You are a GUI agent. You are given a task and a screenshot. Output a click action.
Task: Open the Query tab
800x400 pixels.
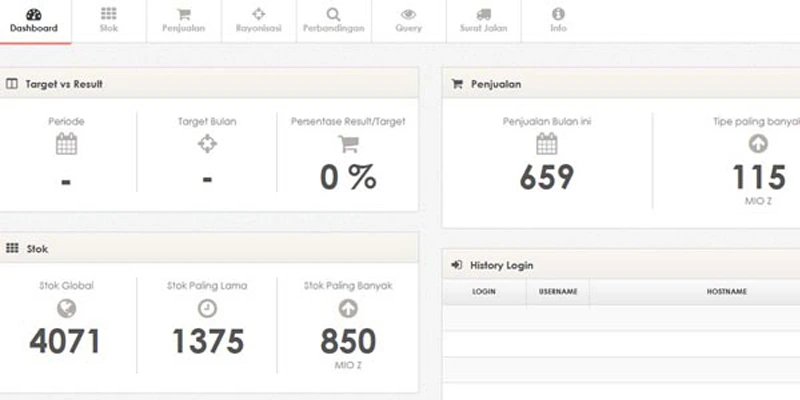408,21
